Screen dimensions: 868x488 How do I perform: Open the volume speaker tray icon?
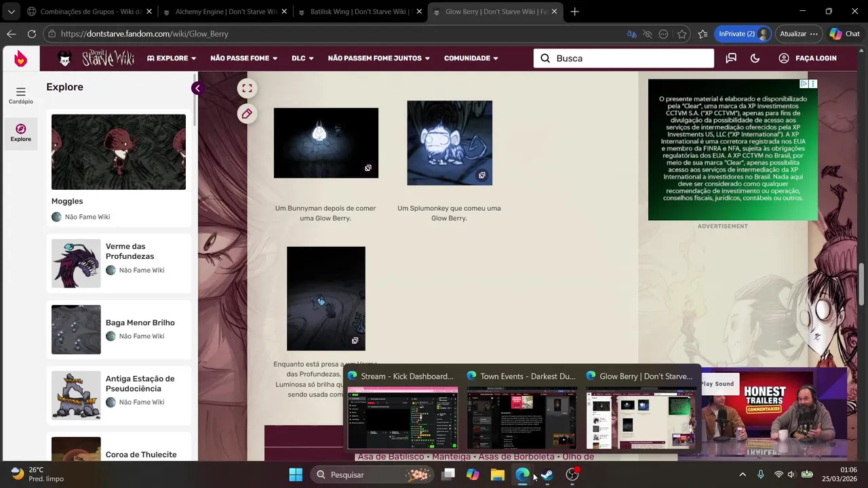tap(791, 474)
